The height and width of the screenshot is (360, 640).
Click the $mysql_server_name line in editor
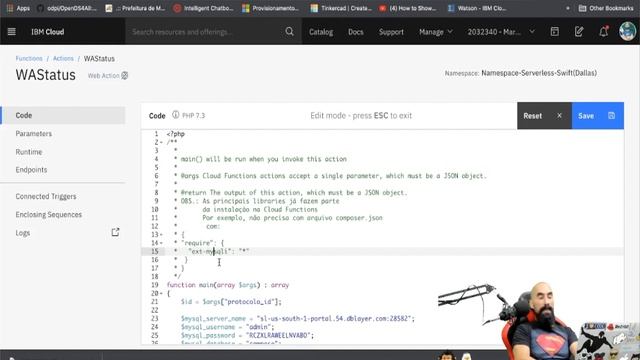click(298, 318)
